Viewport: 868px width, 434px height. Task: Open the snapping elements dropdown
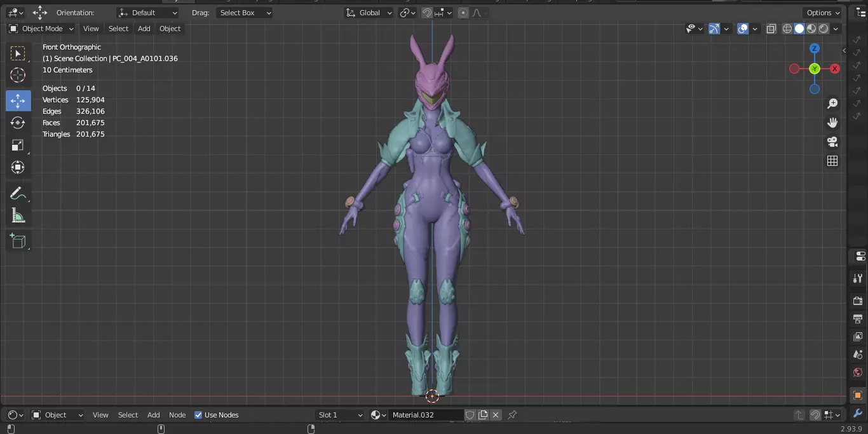(x=444, y=13)
